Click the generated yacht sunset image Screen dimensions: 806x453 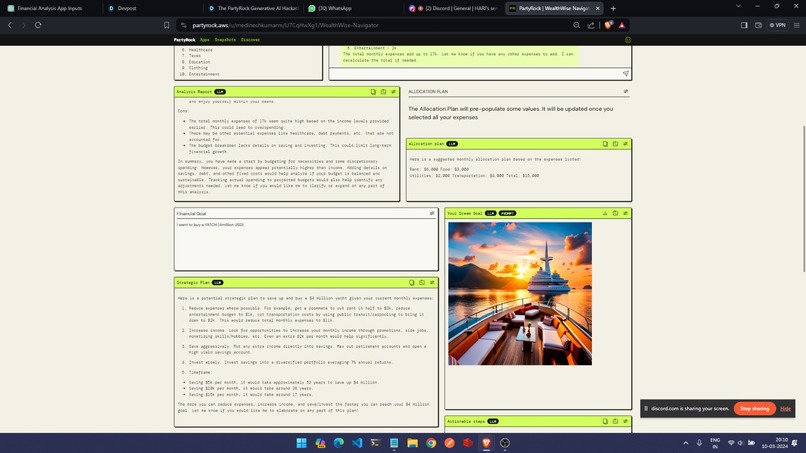tap(520, 294)
